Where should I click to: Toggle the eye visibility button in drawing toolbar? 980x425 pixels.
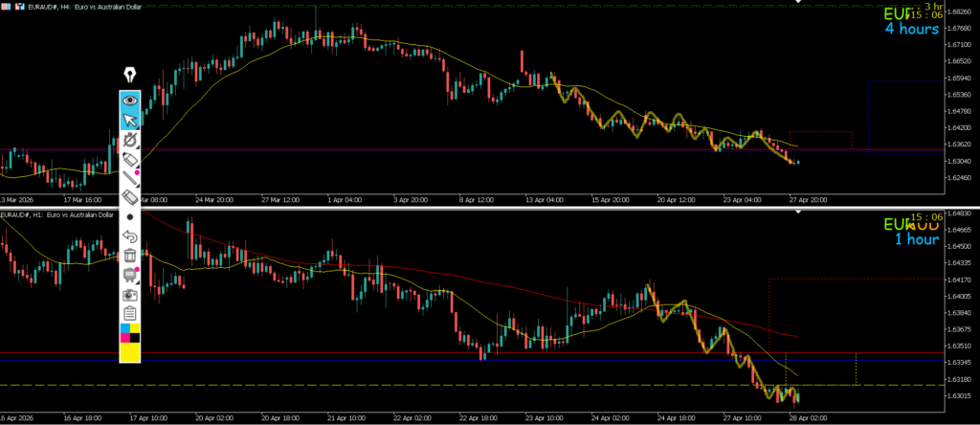[130, 100]
